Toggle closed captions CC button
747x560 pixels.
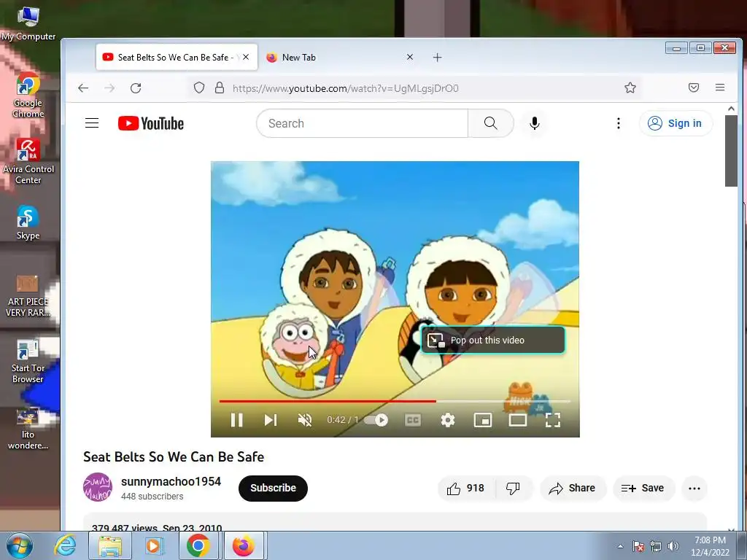(x=413, y=420)
